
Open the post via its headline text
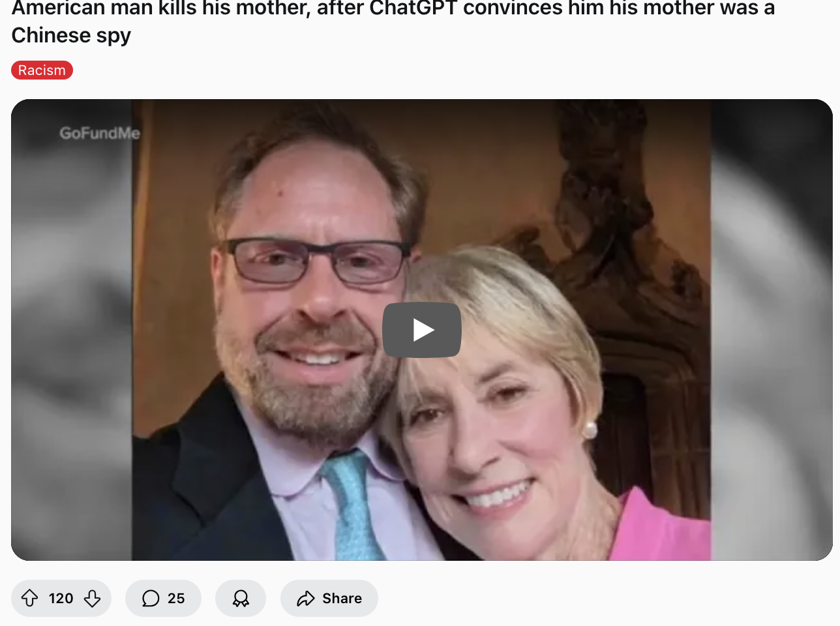pyautogui.click(x=393, y=22)
